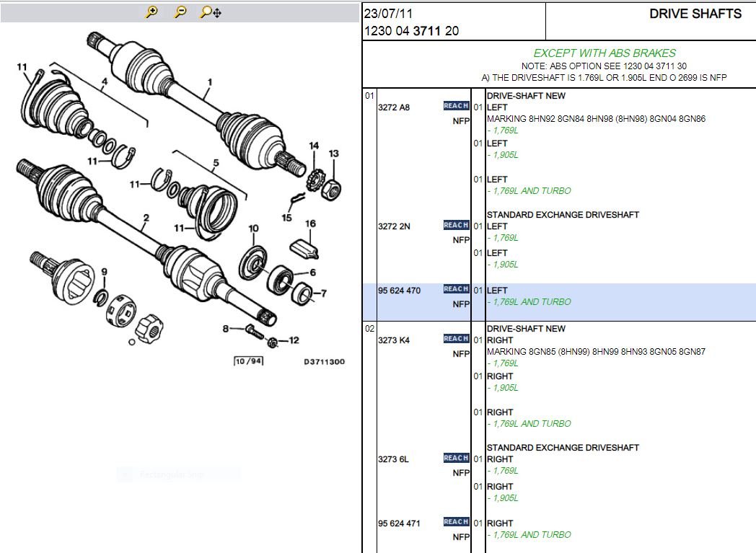
Task: Click the DRIVE-SHAFT NEW heading for item 01
Action: (526, 96)
